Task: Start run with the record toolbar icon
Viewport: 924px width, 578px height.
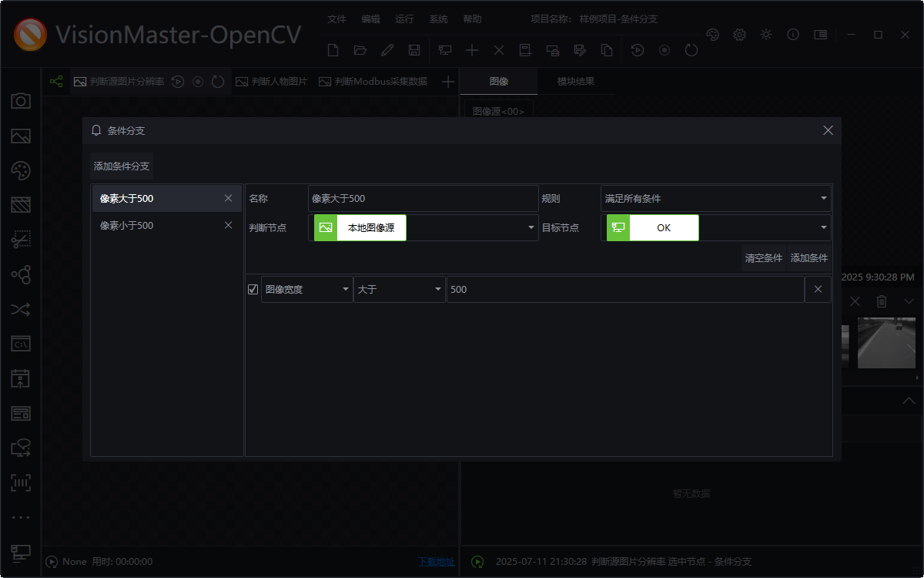Action: 664,50
